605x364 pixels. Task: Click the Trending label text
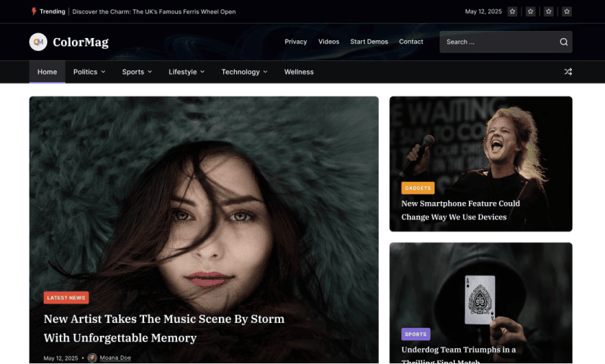click(53, 12)
